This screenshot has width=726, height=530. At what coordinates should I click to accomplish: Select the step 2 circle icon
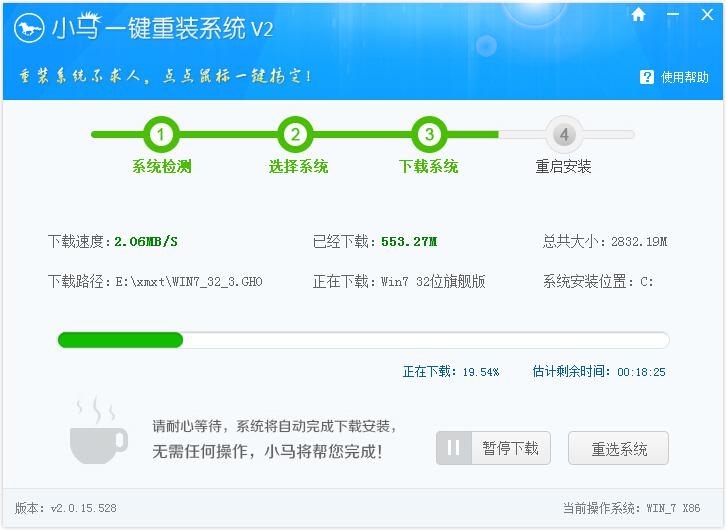[x=295, y=134]
